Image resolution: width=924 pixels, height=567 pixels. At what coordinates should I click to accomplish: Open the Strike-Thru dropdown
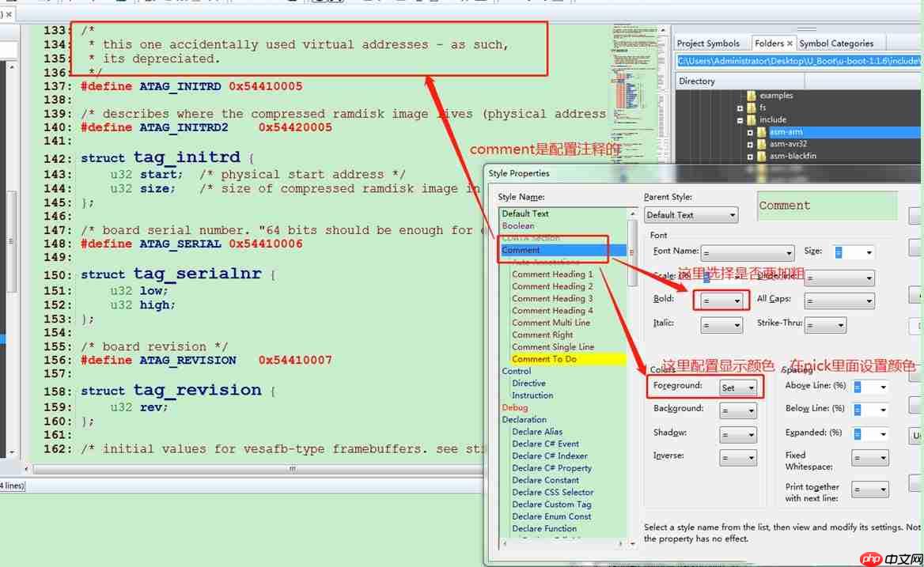point(825,325)
